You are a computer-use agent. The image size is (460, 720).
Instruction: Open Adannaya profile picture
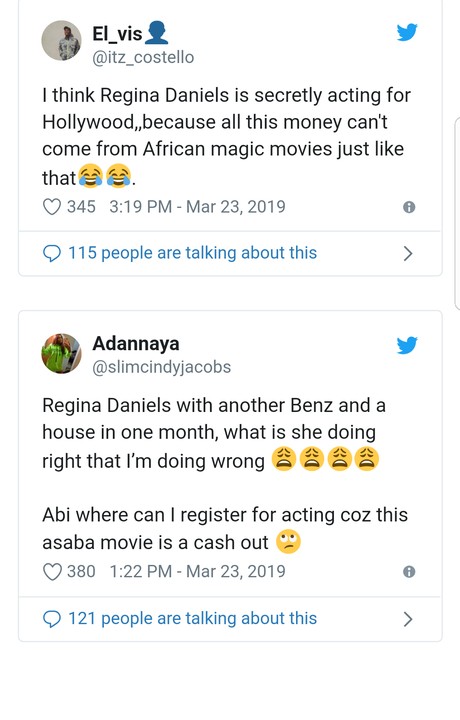click(62, 354)
